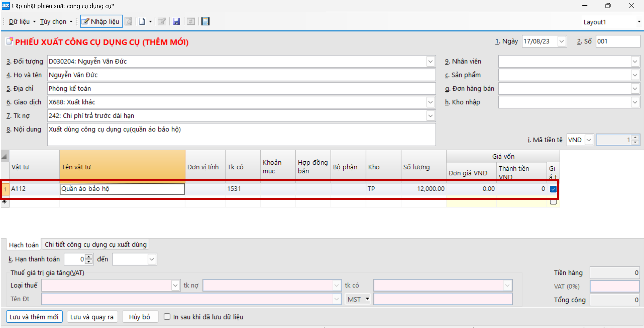Tick the checkbox in the empty new row
Screen dimensions: 644x328
pyautogui.click(x=553, y=202)
